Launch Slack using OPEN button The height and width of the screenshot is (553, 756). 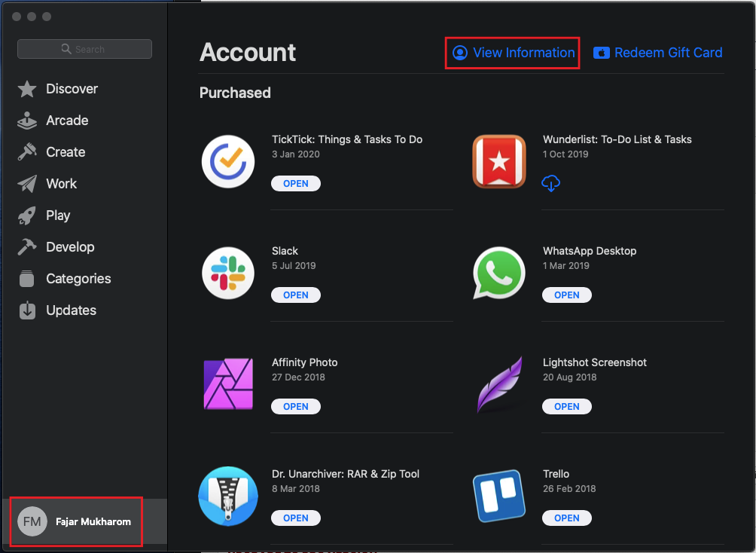296,295
